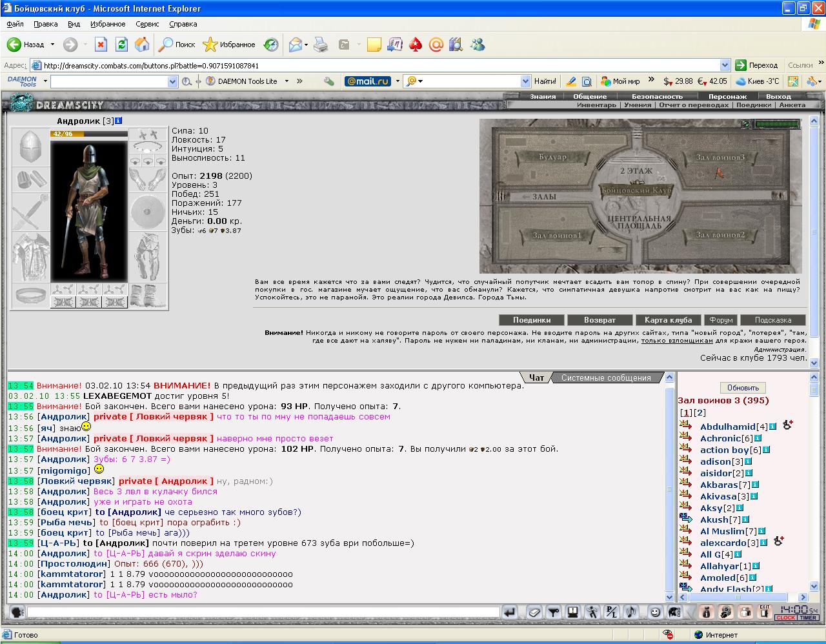This screenshot has height=644, width=826.
Task: Open the Подсказка hint button
Action: [x=772, y=320]
